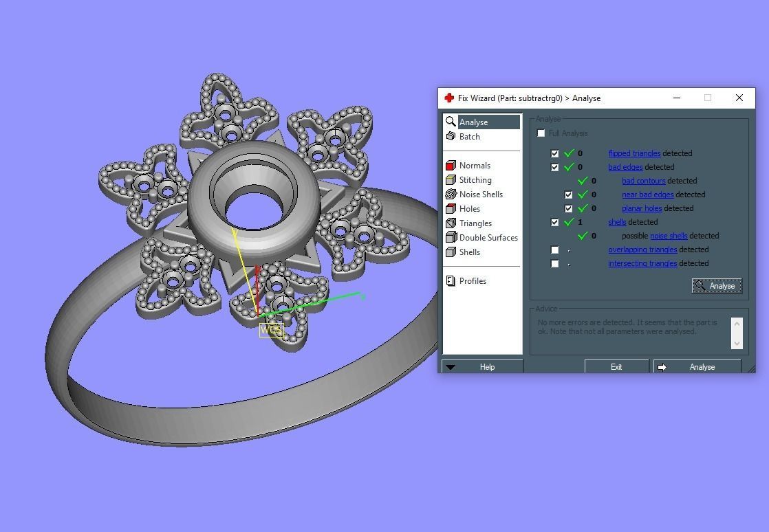Screen dimensions: 769x532
Task: Click the Profiles document icon
Action: 451,280
